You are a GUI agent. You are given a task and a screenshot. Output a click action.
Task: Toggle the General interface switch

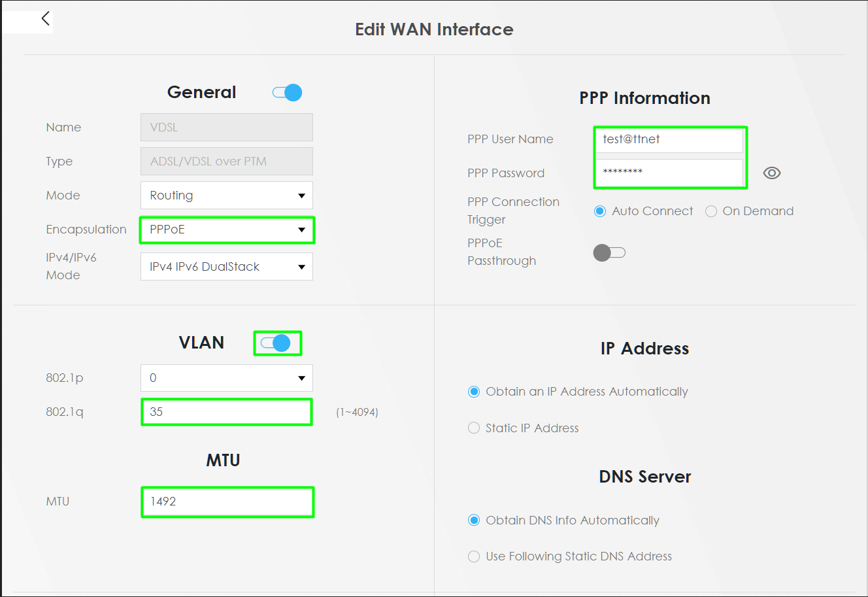[x=288, y=93]
